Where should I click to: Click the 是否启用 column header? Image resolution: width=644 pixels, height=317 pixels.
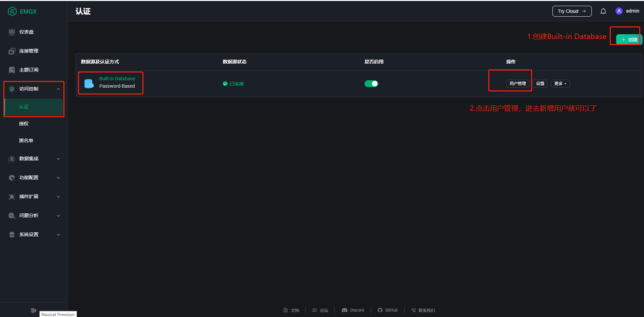[x=374, y=62]
